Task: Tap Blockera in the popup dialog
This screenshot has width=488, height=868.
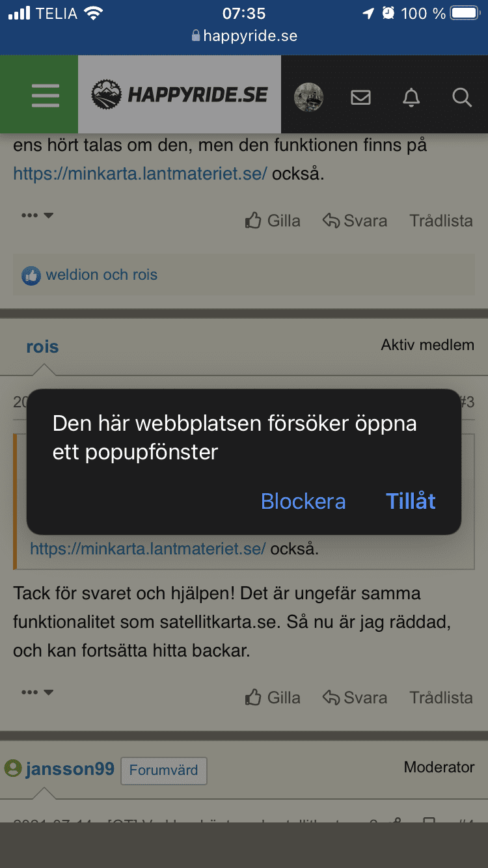Action: point(303,501)
